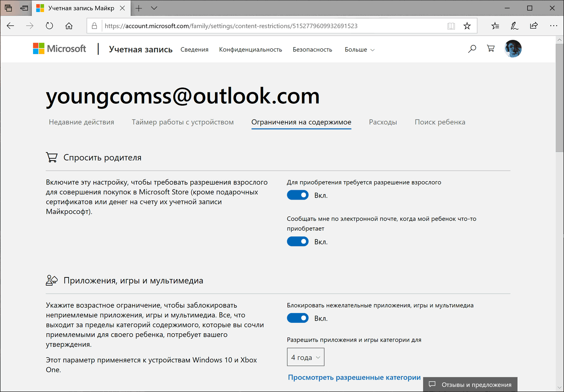Turn off blocking inappropriate apps and games
Screen dimensions: 564x392
(297, 318)
